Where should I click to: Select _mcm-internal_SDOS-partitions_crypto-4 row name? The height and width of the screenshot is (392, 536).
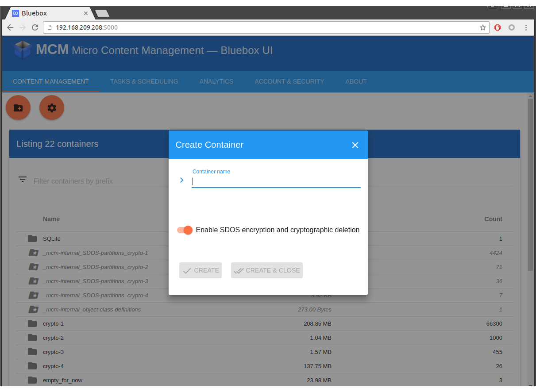(x=96, y=295)
